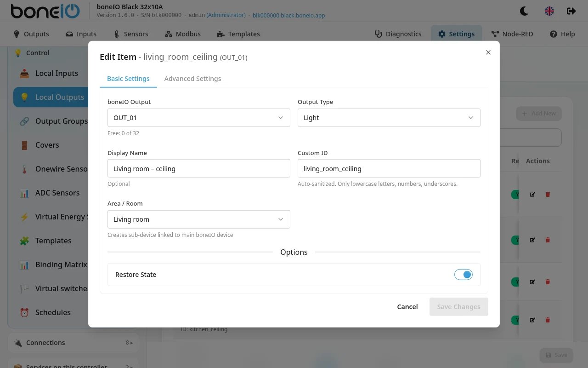Open the Diagnostics page
This screenshot has width=588, height=368.
tap(398, 34)
